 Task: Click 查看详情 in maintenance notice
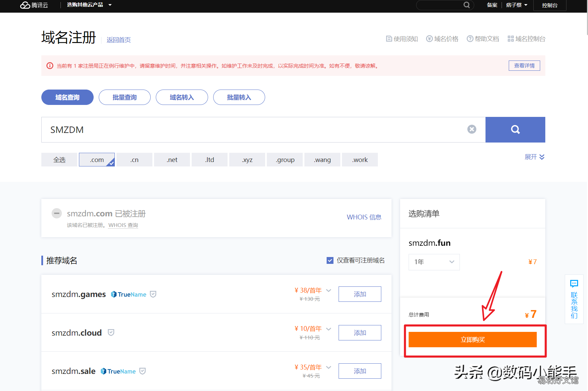click(x=524, y=66)
